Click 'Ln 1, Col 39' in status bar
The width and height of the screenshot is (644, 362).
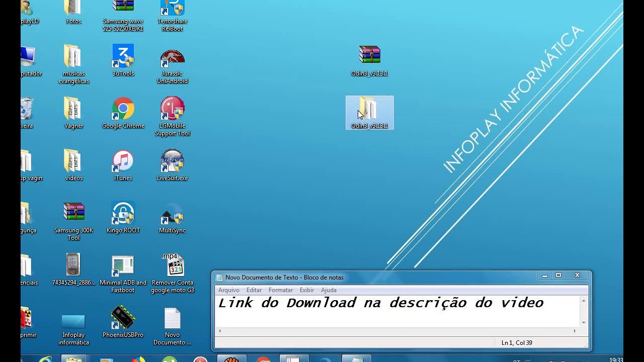517,343
